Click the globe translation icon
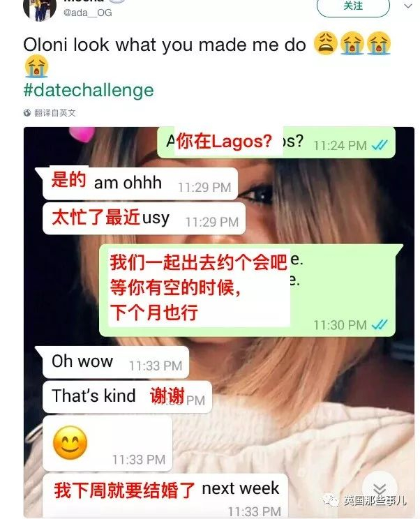The height and width of the screenshot is (519, 420). 27,113
